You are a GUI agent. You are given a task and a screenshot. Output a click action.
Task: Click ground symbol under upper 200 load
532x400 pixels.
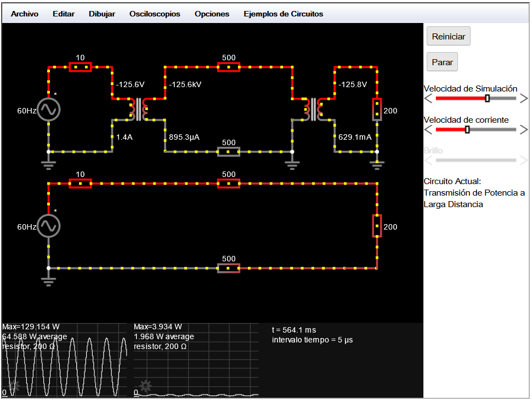click(377, 165)
